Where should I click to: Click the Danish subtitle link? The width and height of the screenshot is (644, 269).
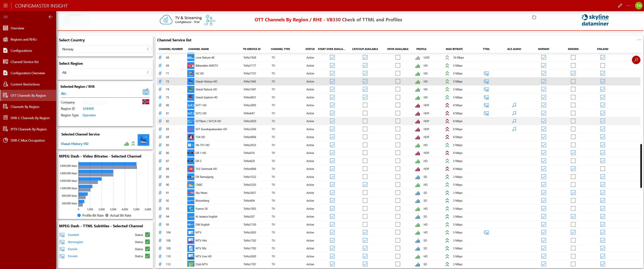pos(72,249)
